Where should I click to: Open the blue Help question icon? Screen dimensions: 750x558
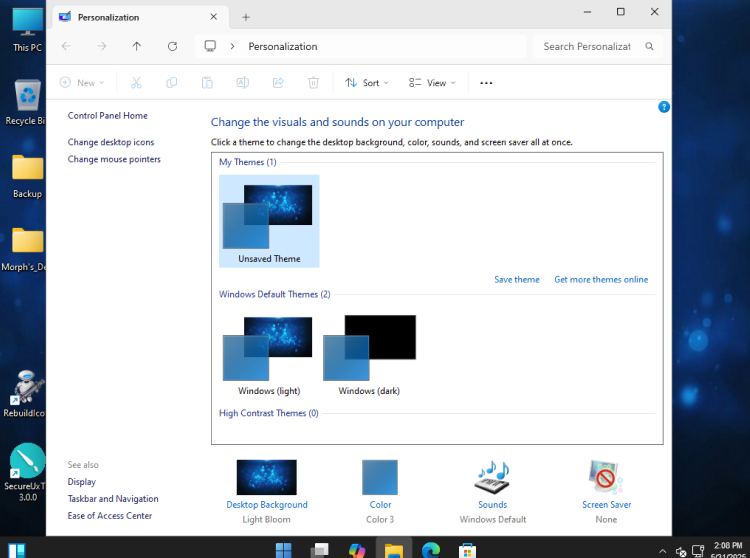[x=663, y=107]
